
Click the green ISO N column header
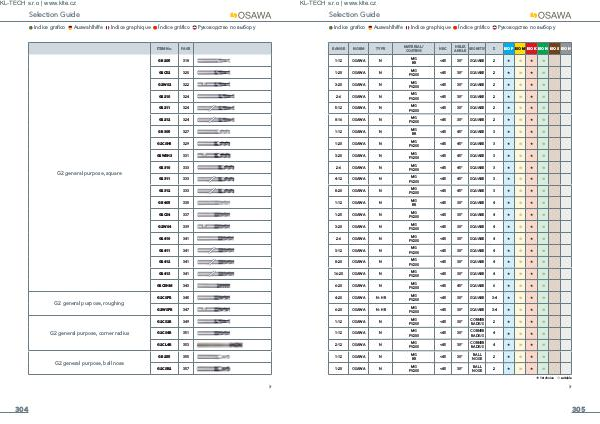[x=543, y=47]
